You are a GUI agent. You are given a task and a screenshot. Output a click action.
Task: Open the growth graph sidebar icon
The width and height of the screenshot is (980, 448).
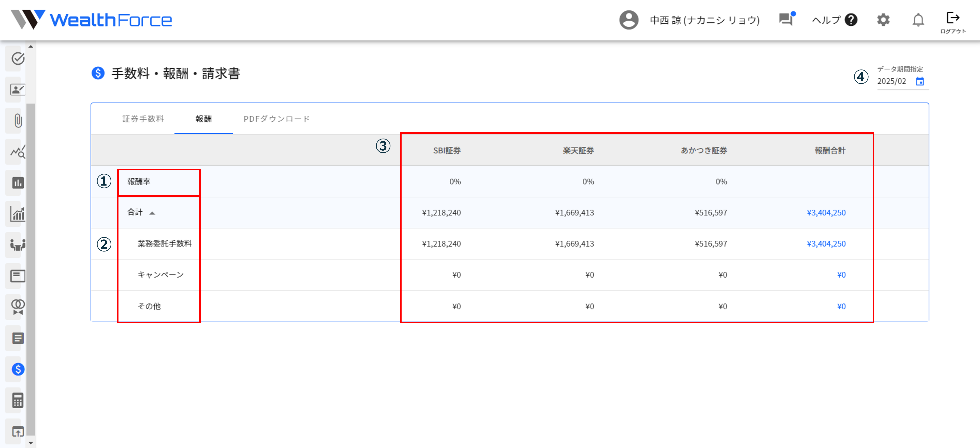pyautogui.click(x=18, y=214)
